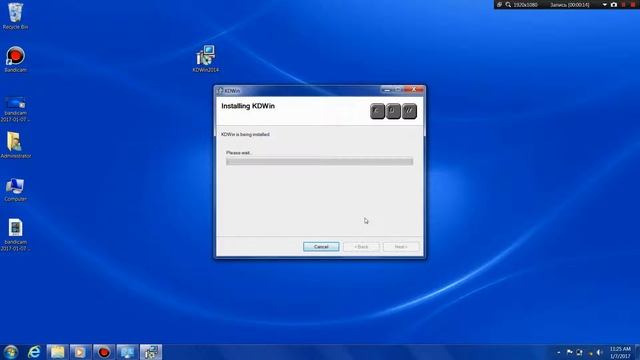Stop the Bandicam recording with red square
The image size is (640, 360).
(633, 5)
